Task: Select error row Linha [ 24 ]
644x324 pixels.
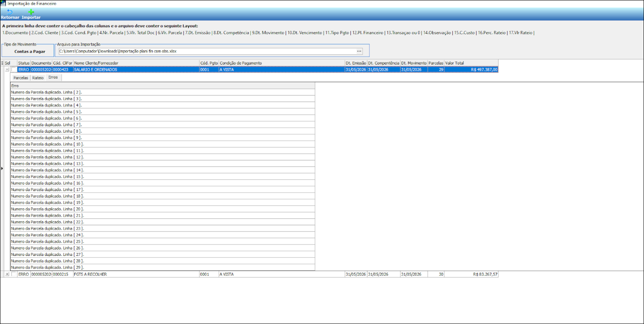Action: (163, 235)
